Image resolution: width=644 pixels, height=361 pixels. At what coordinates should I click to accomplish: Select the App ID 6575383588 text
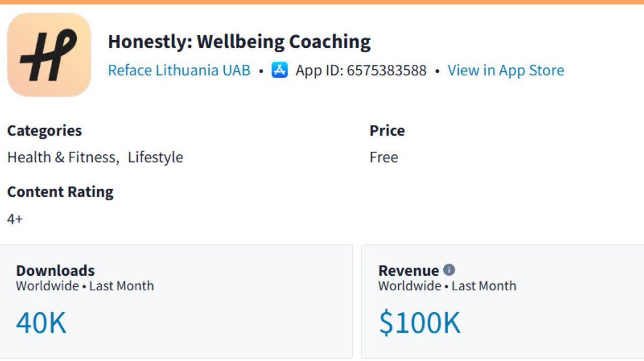click(361, 70)
